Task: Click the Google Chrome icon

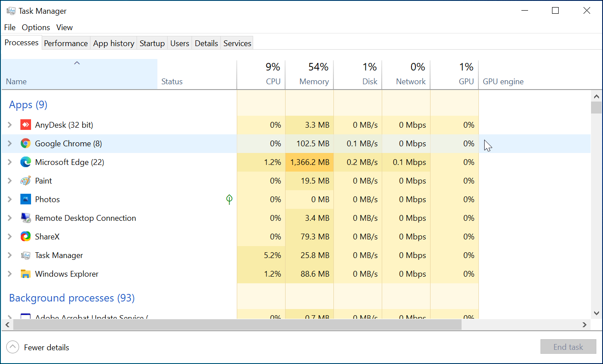Action: 26,144
